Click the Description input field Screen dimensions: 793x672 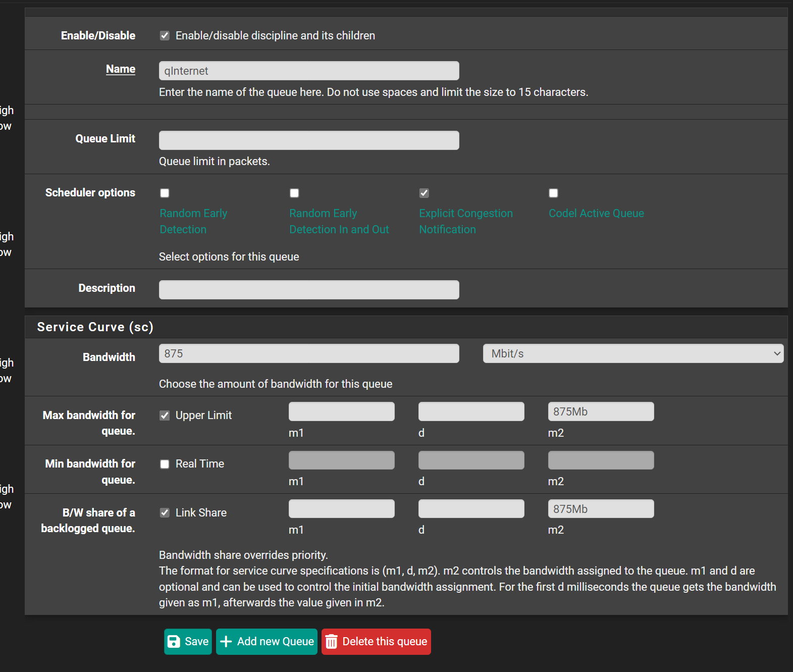click(x=309, y=290)
